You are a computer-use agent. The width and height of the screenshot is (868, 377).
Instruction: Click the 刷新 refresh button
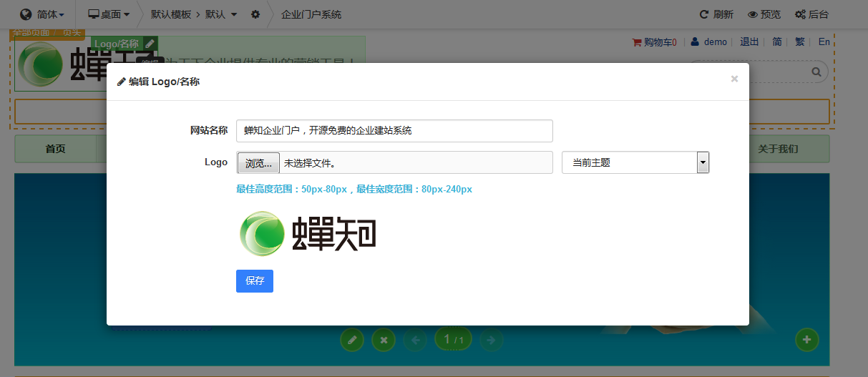tap(716, 14)
